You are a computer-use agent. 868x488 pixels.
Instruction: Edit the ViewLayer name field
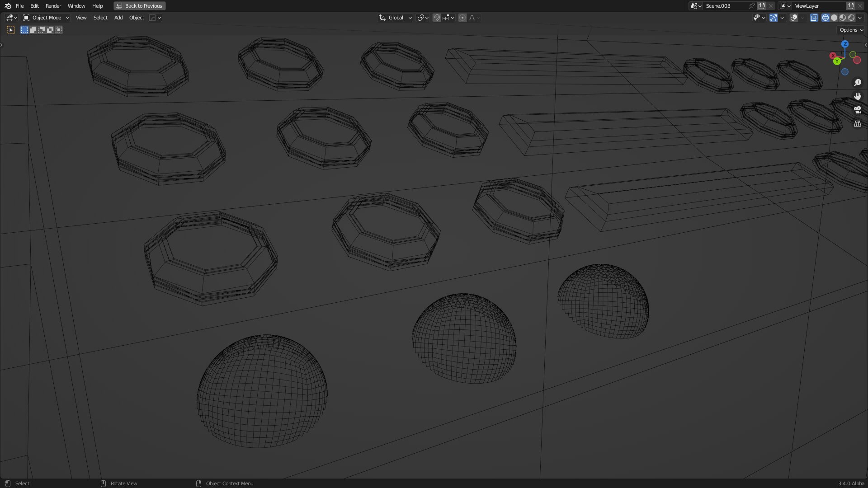tap(819, 6)
